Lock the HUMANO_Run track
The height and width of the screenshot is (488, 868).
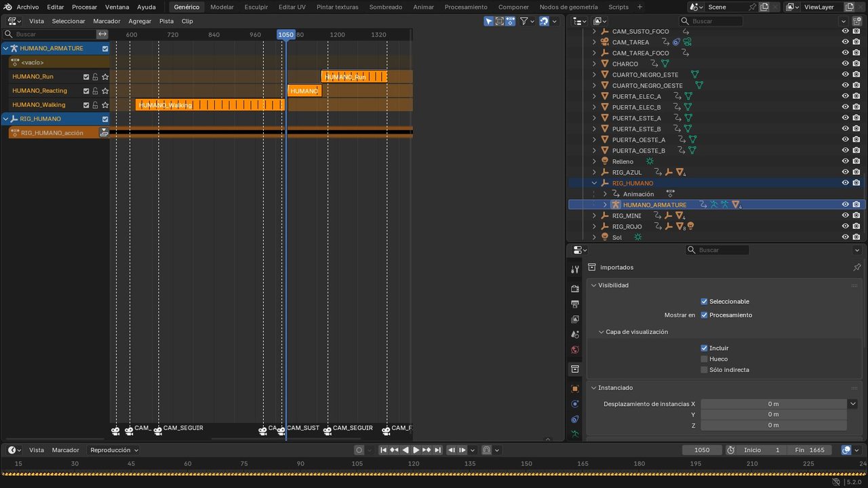point(96,77)
